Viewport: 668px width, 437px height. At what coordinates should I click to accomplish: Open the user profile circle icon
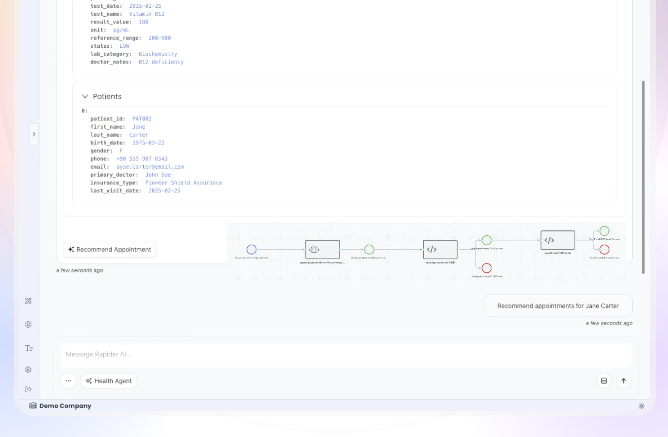[28, 325]
